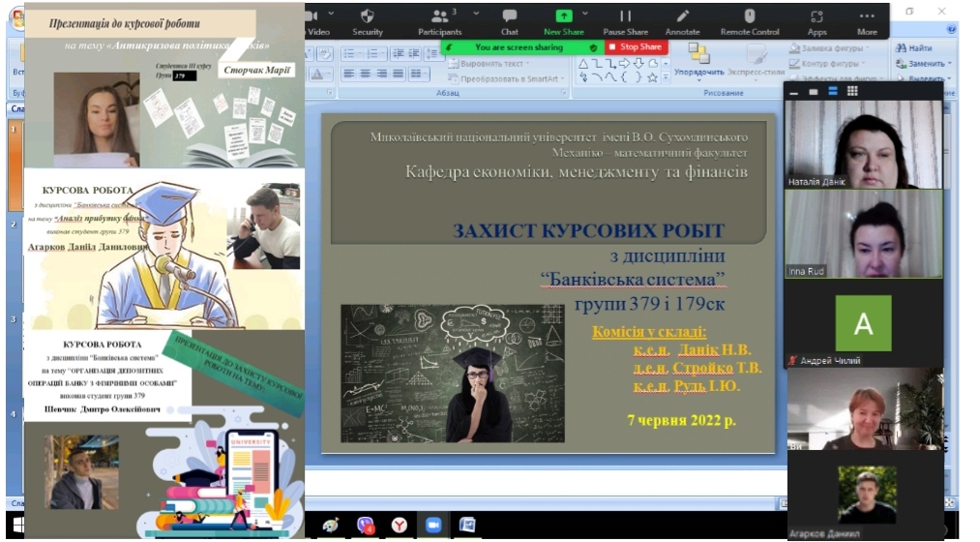The height and width of the screenshot is (542, 980).
Task: Open the Annotate pencil tool
Action: coord(682,19)
